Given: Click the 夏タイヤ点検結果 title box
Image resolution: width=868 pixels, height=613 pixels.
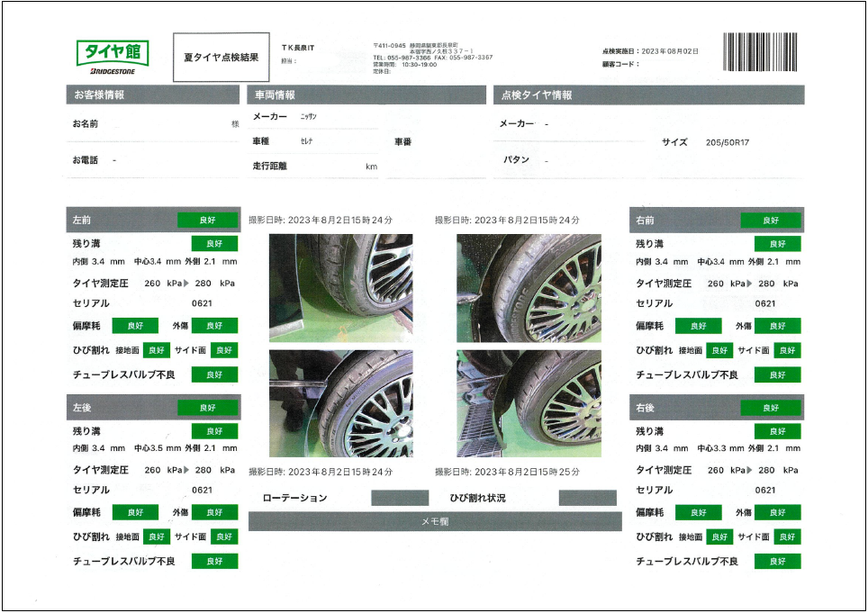Looking at the screenshot, I should (x=221, y=58).
